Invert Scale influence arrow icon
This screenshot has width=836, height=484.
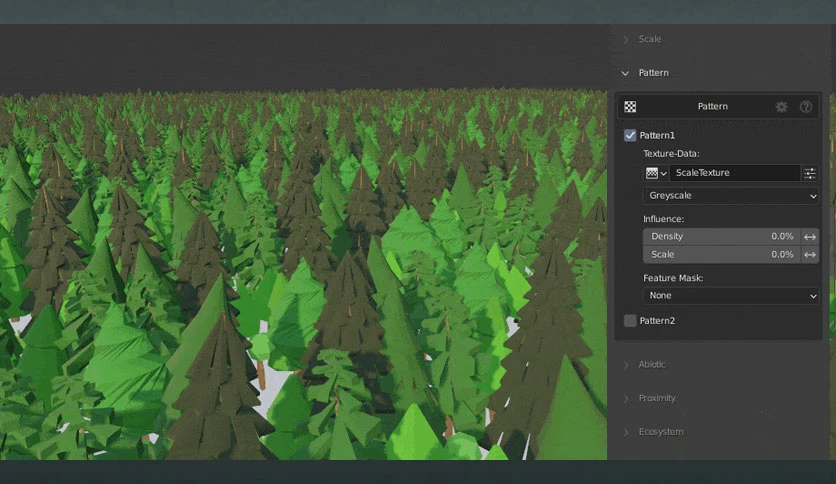(x=810, y=255)
